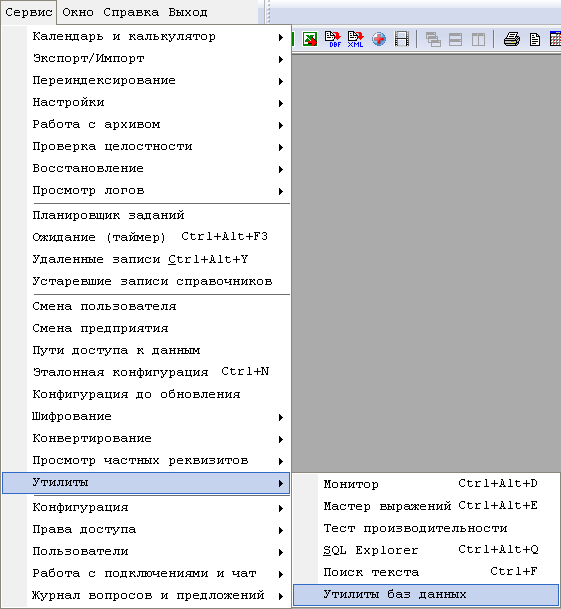Screen dimensions: 561x609
Task: Expand Проверка целостности submenu
Action: pos(146,146)
